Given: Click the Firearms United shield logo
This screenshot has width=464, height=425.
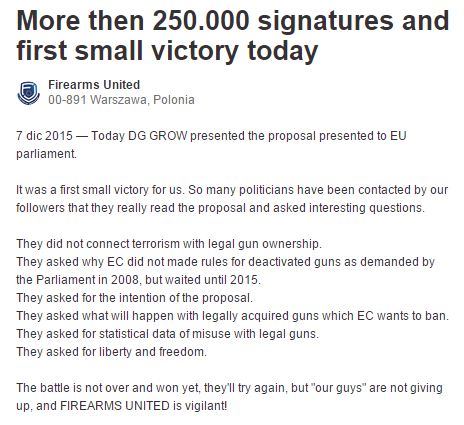Looking at the screenshot, I should pos(28,93).
